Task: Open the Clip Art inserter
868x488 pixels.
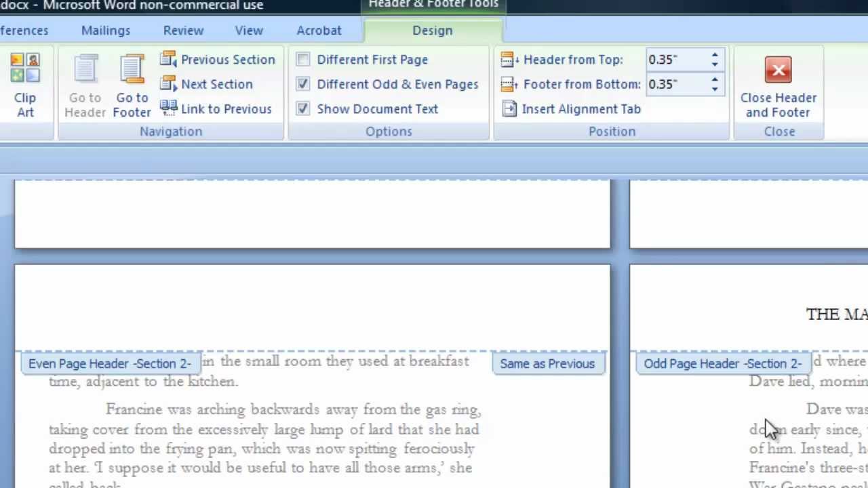Action: [25, 85]
